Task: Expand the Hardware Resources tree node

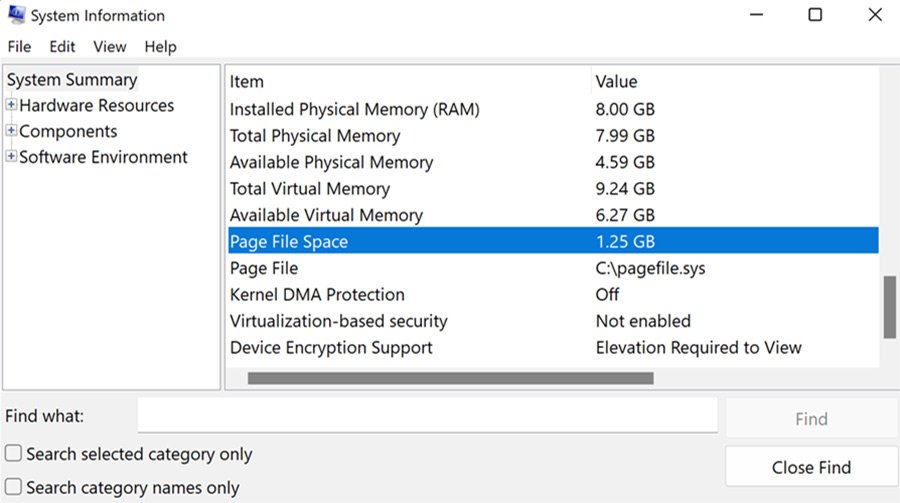Action: 12,105
